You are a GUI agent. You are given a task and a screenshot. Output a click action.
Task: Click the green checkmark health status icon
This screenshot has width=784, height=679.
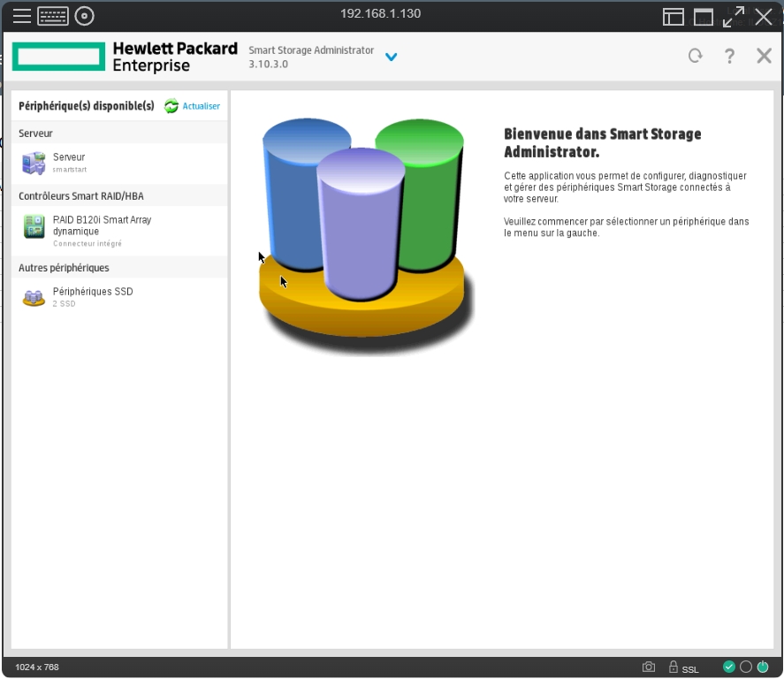tap(729, 667)
